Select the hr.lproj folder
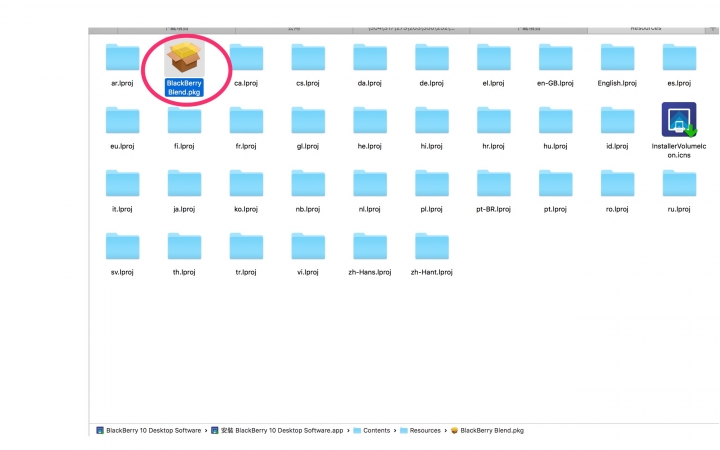Viewport: 720px width, 450px height. [494, 120]
